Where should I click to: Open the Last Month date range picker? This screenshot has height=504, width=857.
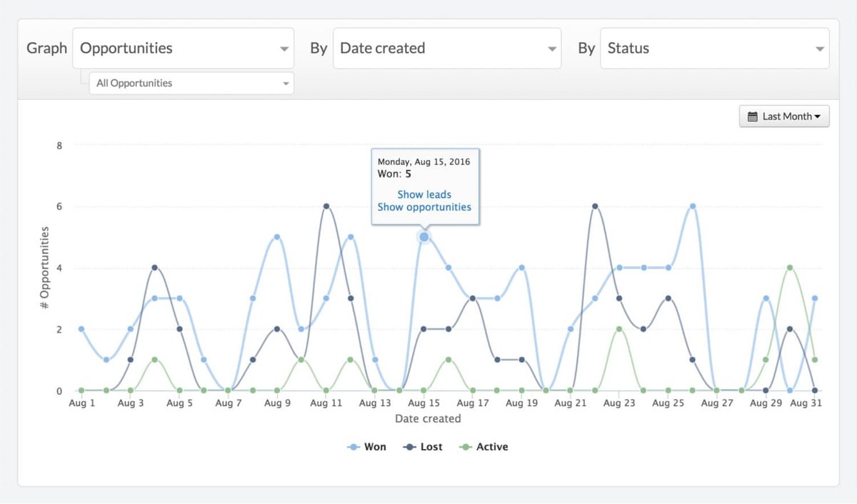pyautogui.click(x=784, y=116)
